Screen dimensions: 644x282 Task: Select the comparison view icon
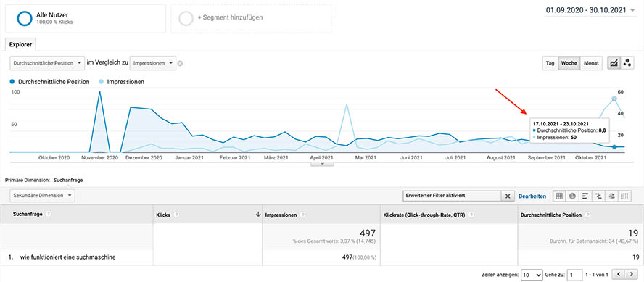(598, 196)
